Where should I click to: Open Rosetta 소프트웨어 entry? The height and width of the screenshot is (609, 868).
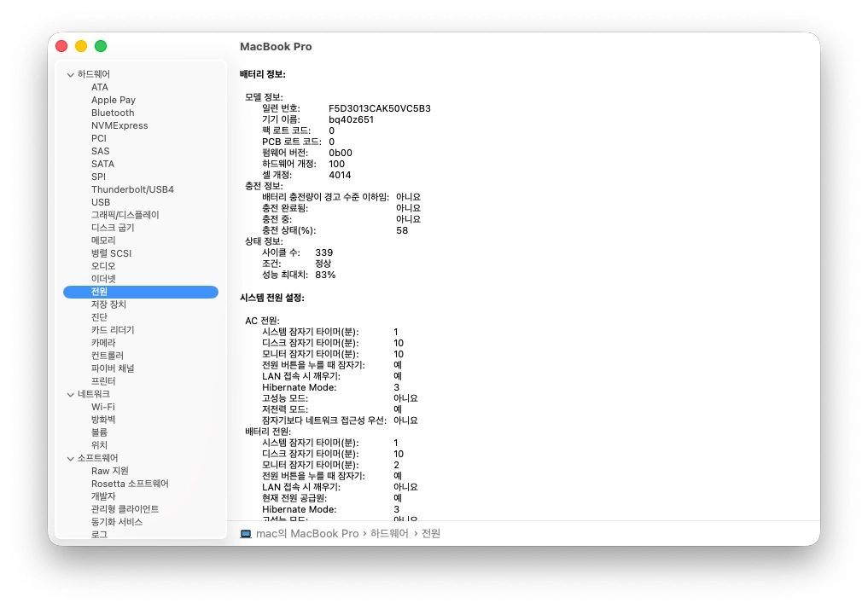130,484
